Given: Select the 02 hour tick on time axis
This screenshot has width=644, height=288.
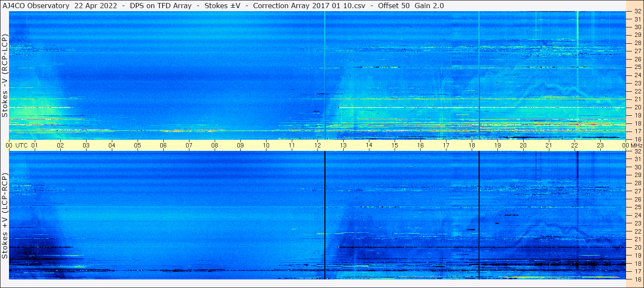Looking at the screenshot, I should coord(60,145).
